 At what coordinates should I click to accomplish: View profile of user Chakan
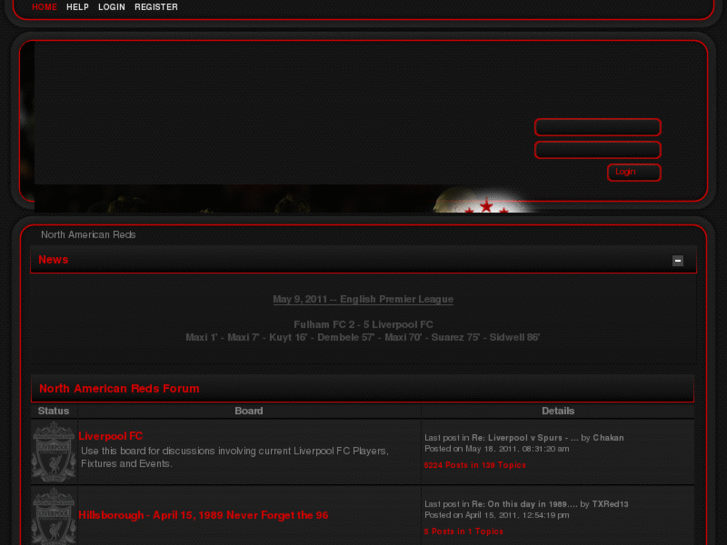tap(608, 438)
